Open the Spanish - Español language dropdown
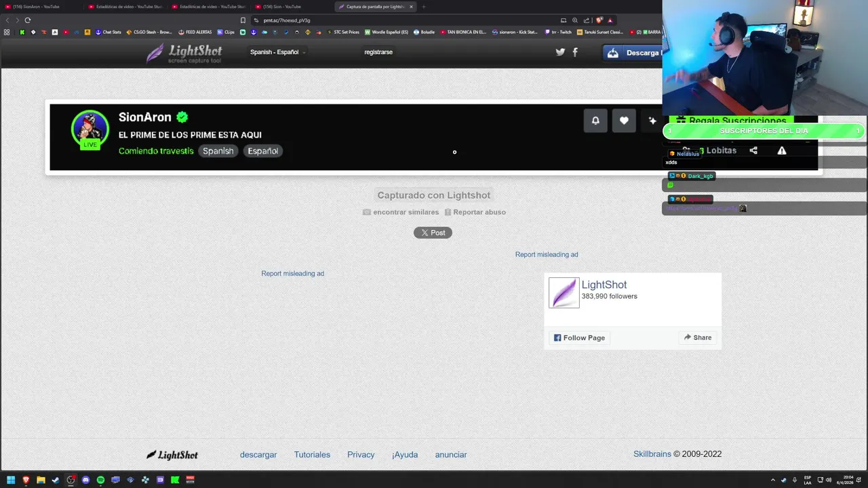This screenshot has height=488, width=868. tap(277, 52)
